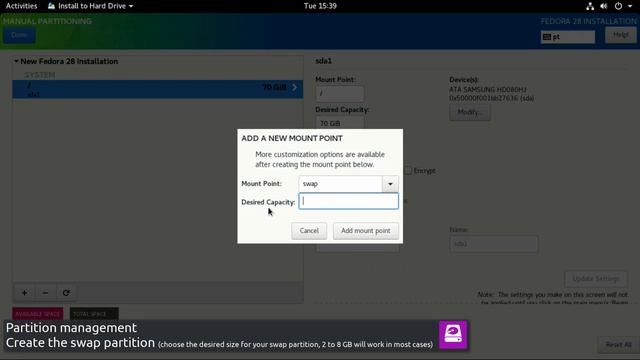This screenshot has width=640, height=360.
Task: Click Add mount point button
Action: (366, 231)
